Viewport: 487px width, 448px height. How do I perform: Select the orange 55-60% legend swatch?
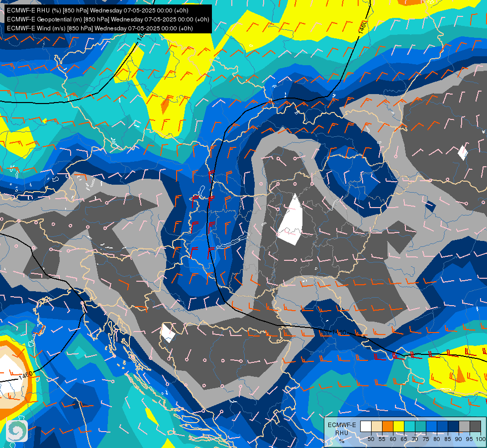point(388,426)
